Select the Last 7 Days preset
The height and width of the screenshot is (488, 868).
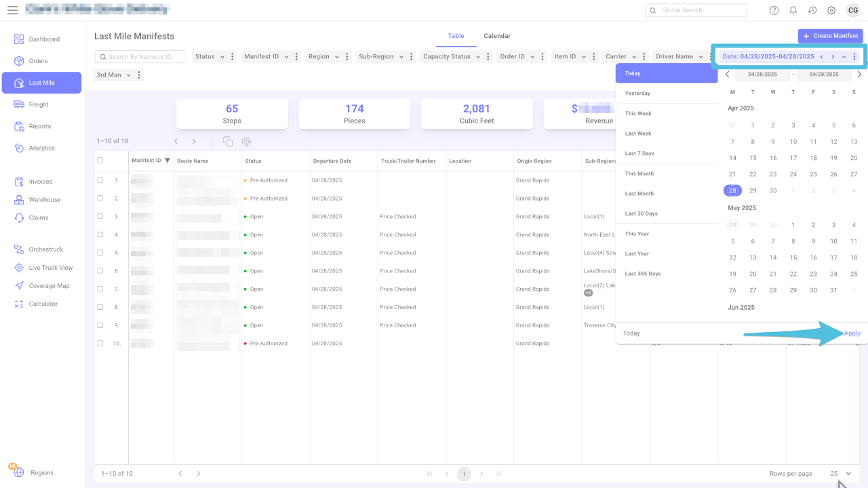[639, 153]
